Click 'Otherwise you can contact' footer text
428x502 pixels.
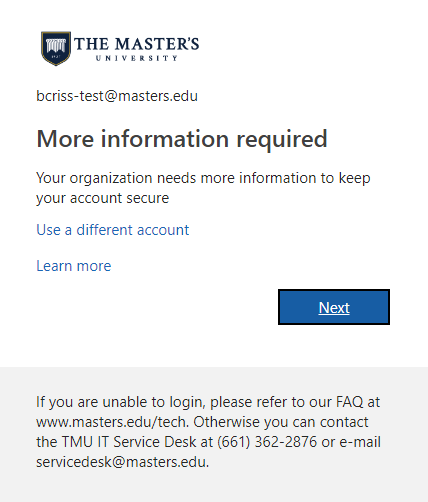[x=281, y=422]
